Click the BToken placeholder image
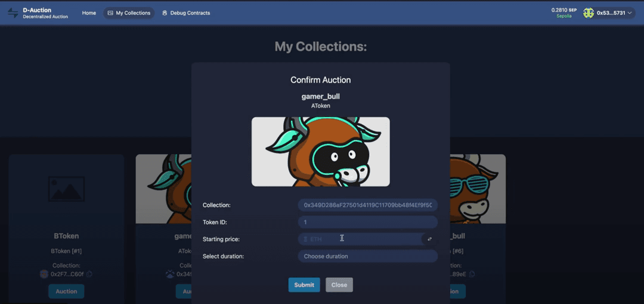644x304 pixels. [66, 189]
